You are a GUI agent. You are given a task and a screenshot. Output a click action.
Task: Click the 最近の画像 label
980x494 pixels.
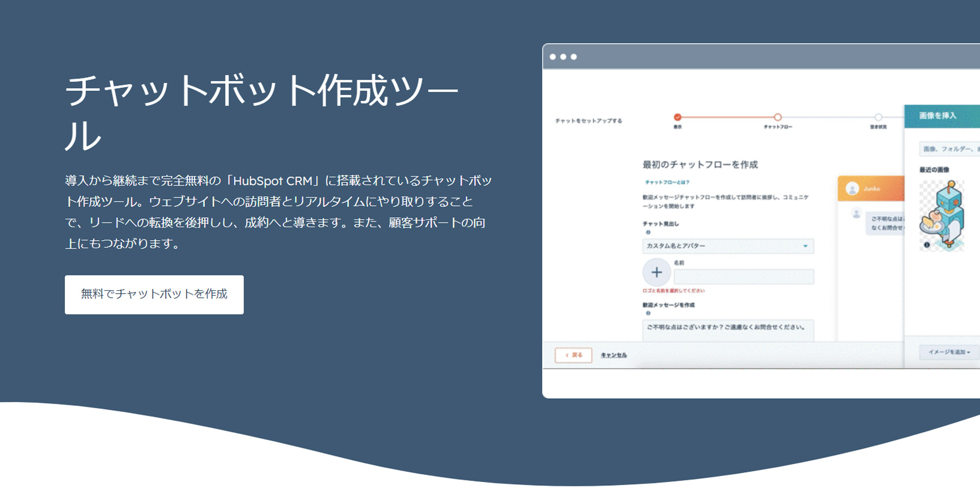coord(934,170)
